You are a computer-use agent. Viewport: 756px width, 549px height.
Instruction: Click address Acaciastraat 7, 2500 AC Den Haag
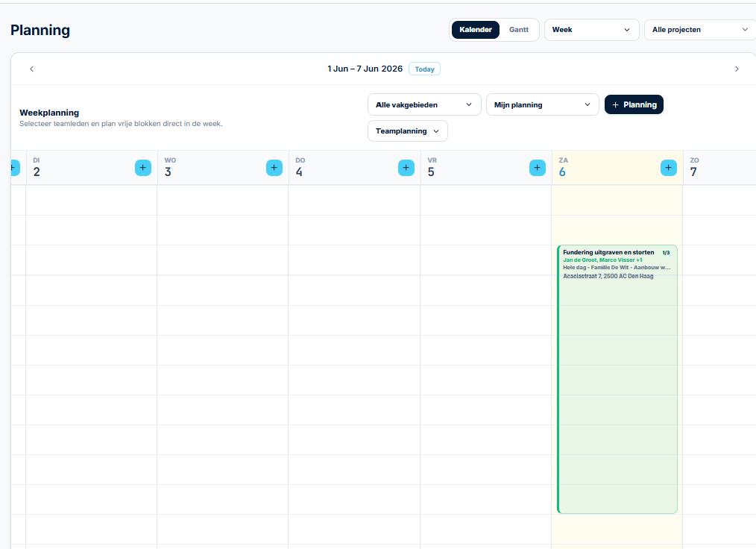click(608, 276)
